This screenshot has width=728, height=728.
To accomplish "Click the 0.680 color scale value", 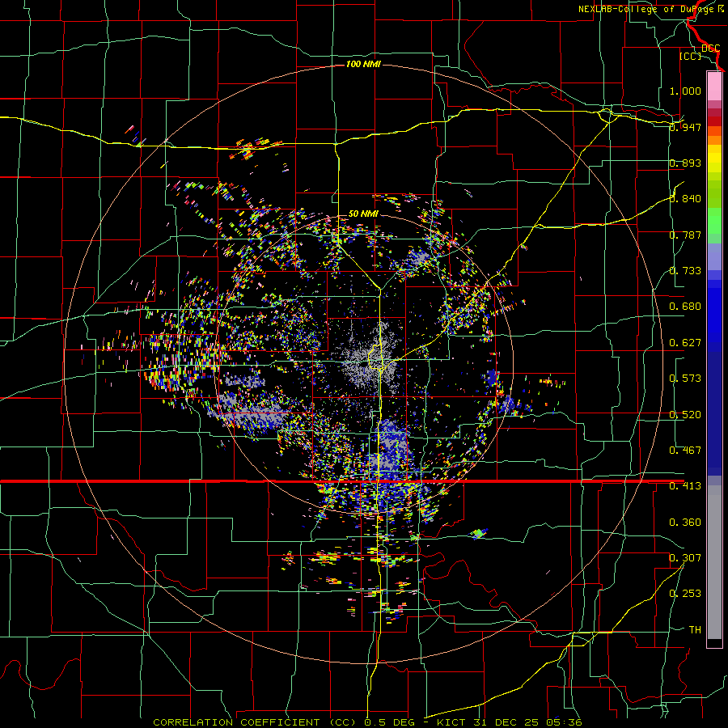I will click(x=685, y=306).
